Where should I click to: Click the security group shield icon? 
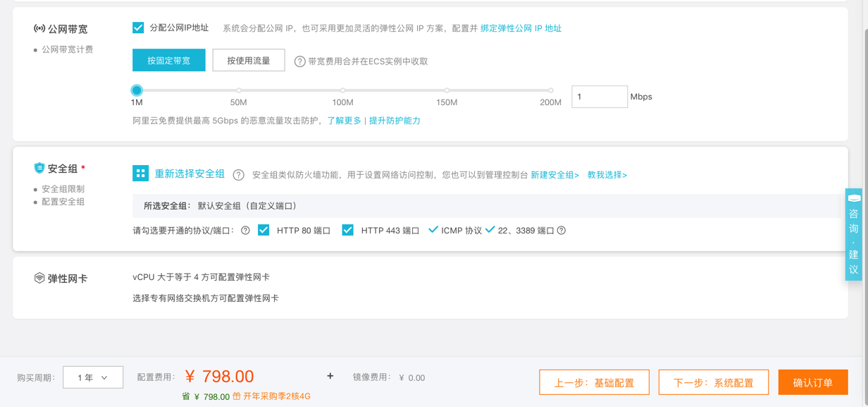tap(39, 168)
